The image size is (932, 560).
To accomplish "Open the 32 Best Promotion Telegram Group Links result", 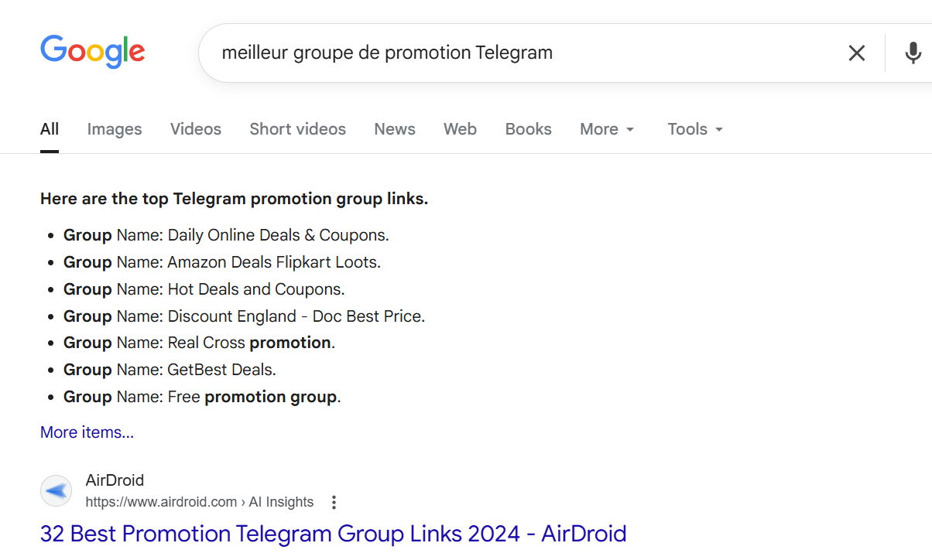I will click(x=333, y=534).
